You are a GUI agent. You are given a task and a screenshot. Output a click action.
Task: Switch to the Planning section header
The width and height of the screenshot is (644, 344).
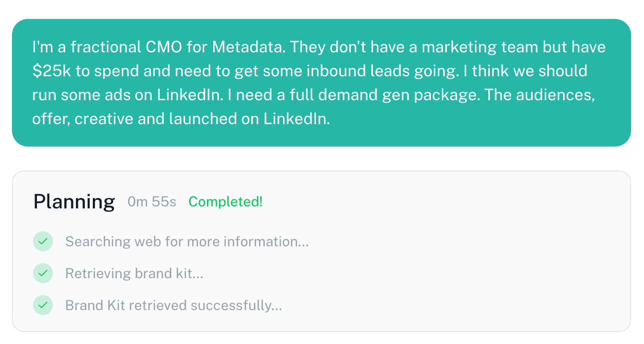pyautogui.click(x=74, y=201)
